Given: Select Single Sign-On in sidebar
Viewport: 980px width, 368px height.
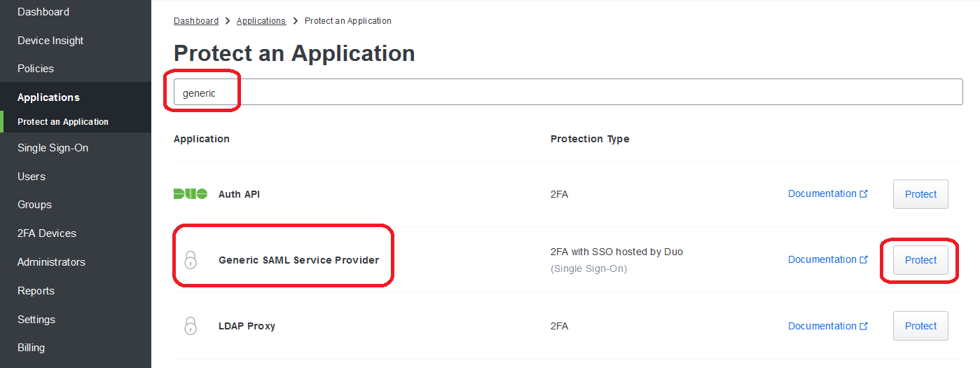Looking at the screenshot, I should coord(53,148).
